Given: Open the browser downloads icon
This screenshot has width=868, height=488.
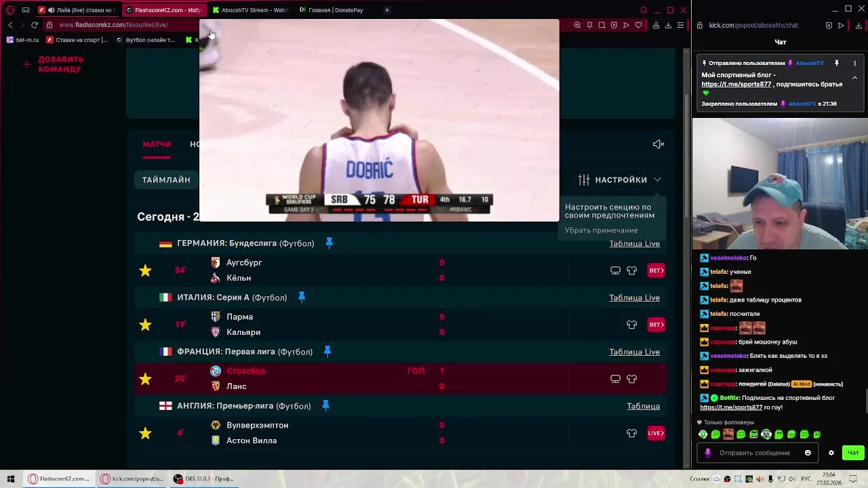Looking at the screenshot, I should coord(668,25).
